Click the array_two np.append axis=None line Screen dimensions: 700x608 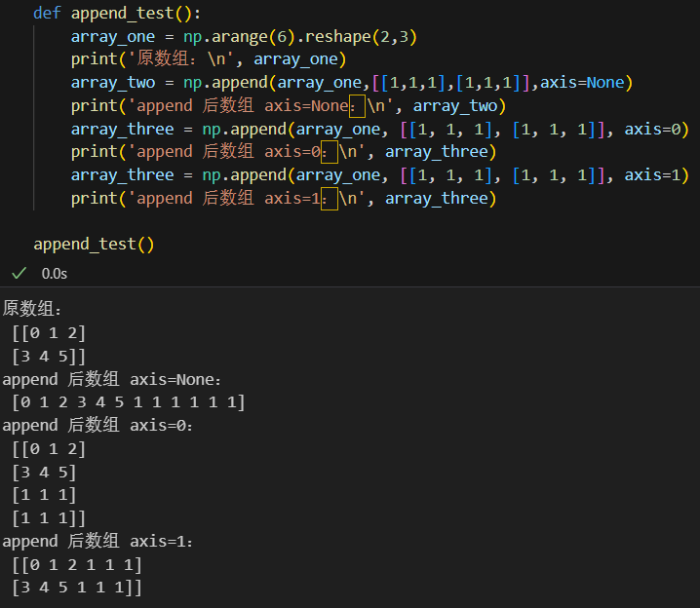pos(352,83)
